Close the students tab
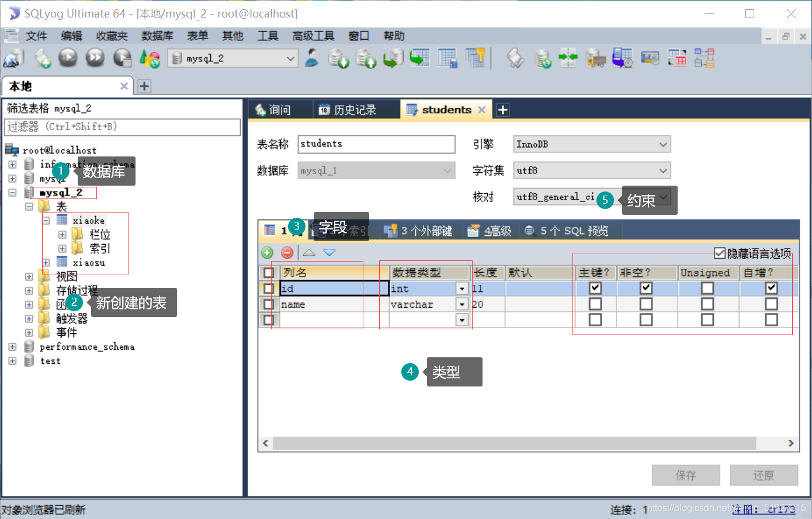The height and width of the screenshot is (519, 812). coord(481,110)
